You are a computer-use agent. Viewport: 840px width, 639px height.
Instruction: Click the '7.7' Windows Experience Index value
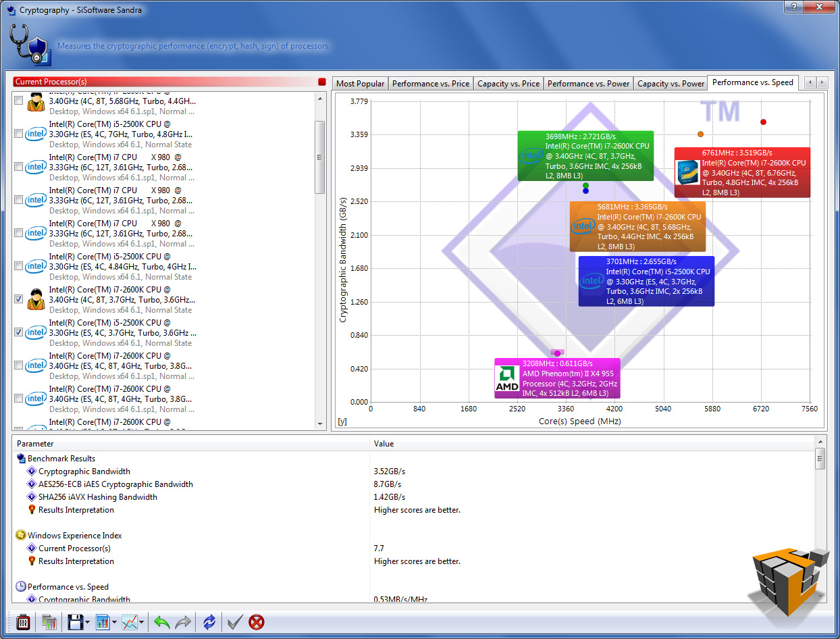379,548
